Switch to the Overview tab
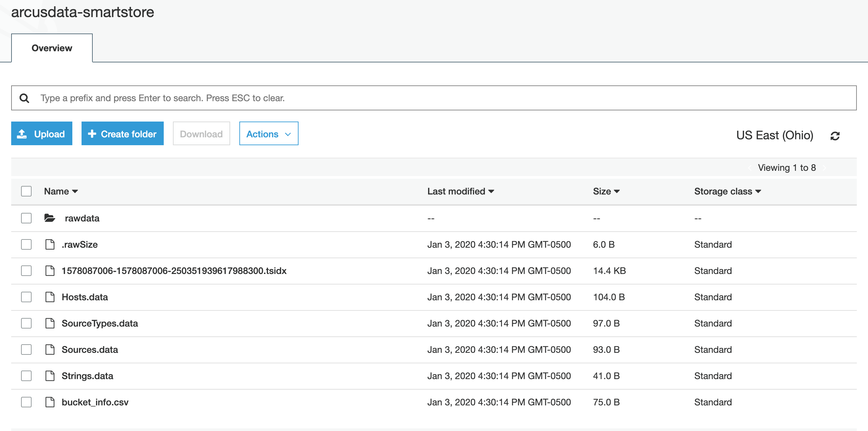 click(x=52, y=48)
